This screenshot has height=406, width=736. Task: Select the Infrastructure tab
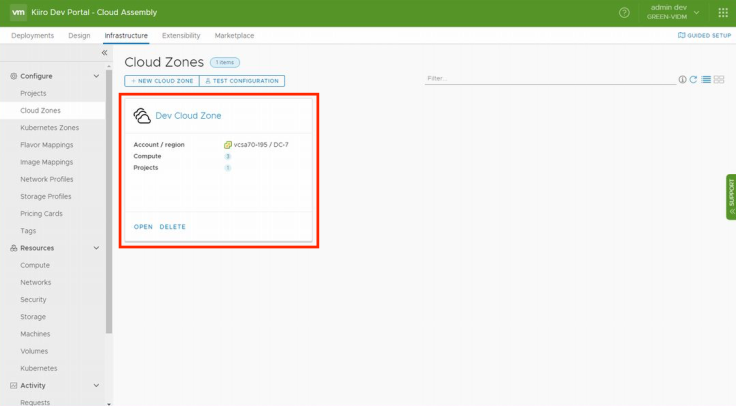[126, 36]
